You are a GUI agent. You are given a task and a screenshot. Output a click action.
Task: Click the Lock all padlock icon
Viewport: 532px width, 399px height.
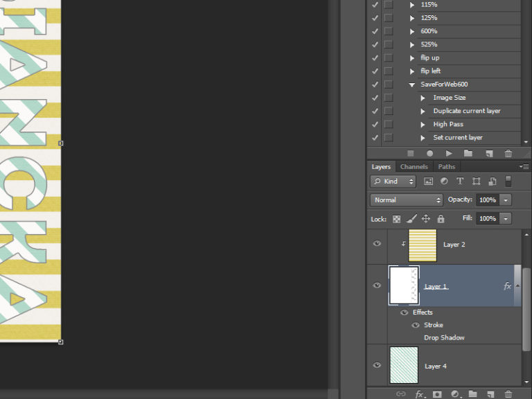coord(441,219)
